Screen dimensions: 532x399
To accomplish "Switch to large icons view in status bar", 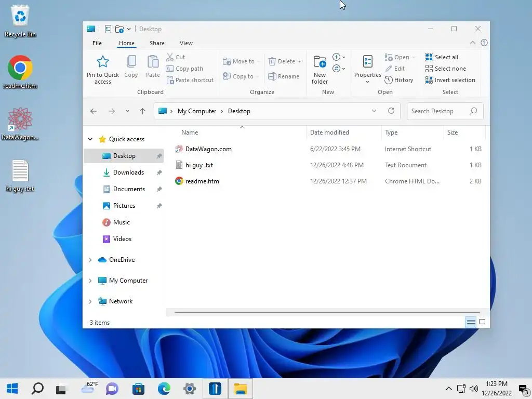I will [x=482, y=322].
